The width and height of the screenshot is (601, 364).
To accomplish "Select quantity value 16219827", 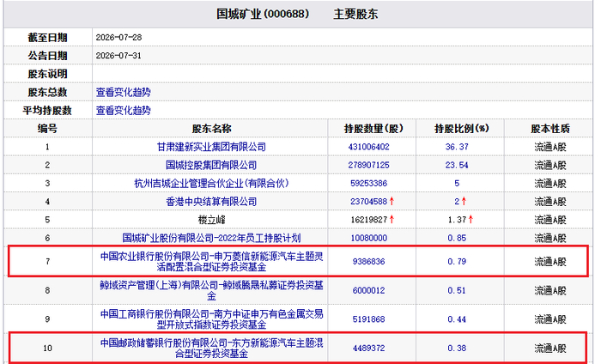I will [368, 220].
